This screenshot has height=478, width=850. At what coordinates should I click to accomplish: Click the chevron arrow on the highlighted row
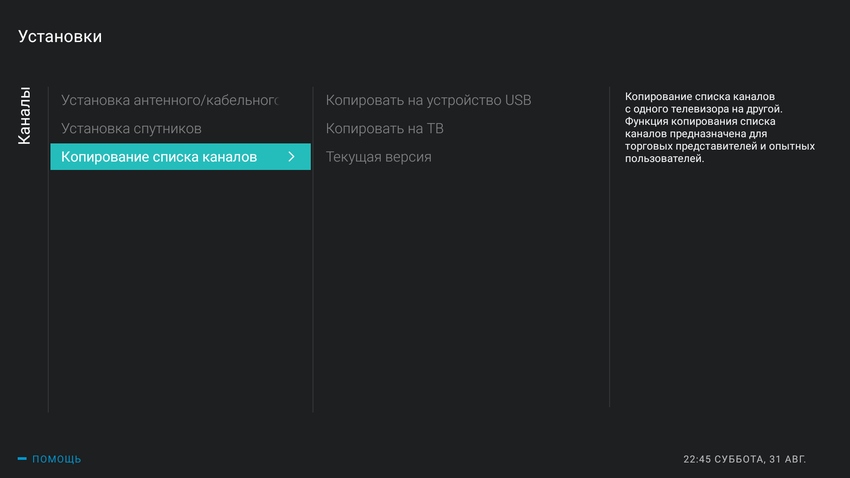pyautogui.click(x=291, y=157)
